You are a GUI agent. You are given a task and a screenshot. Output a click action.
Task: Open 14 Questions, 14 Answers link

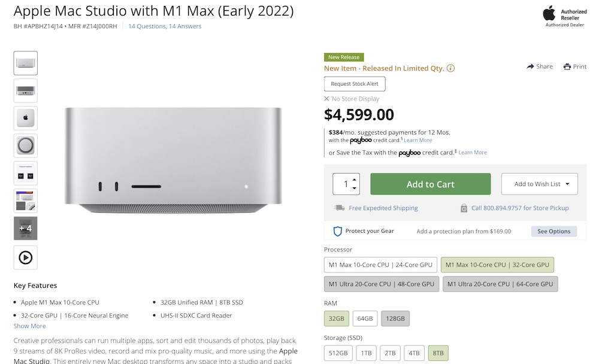(x=165, y=26)
